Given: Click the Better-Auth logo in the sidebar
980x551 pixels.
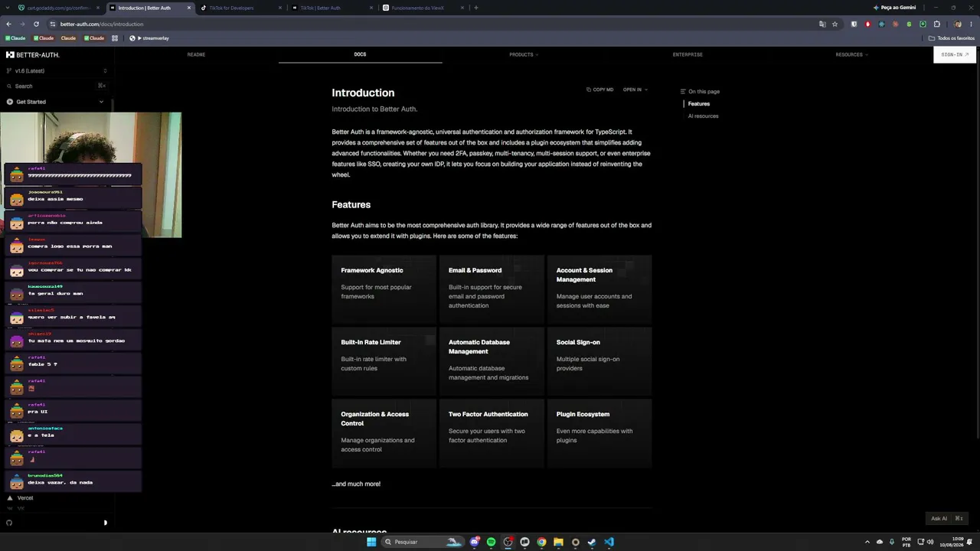Looking at the screenshot, I should pos(33,55).
